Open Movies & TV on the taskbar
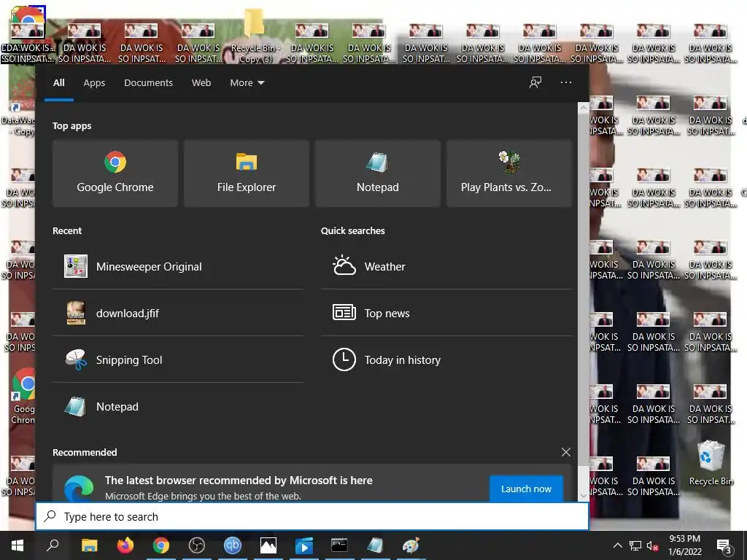 tap(304, 545)
